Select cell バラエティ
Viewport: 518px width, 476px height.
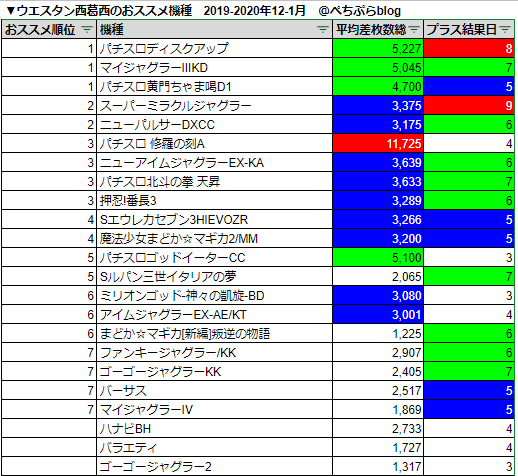coord(214,447)
